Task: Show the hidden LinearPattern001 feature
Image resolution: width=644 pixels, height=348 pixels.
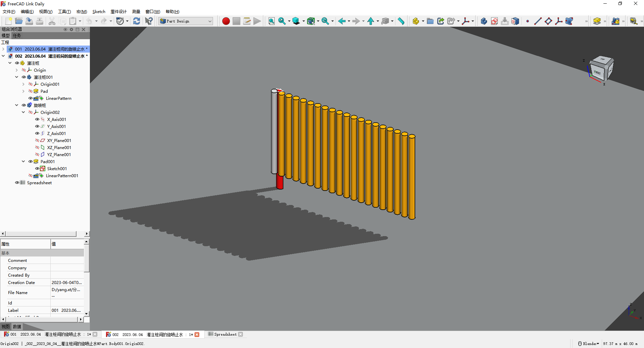Action: coord(31,176)
